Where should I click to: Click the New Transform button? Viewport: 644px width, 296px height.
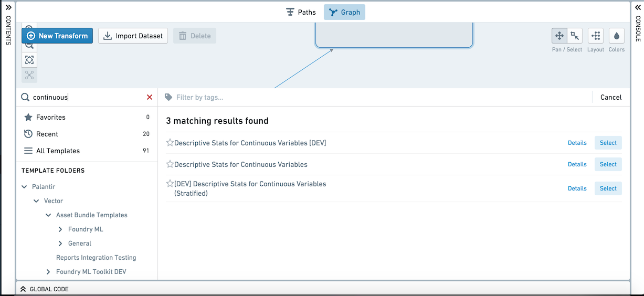[57, 36]
